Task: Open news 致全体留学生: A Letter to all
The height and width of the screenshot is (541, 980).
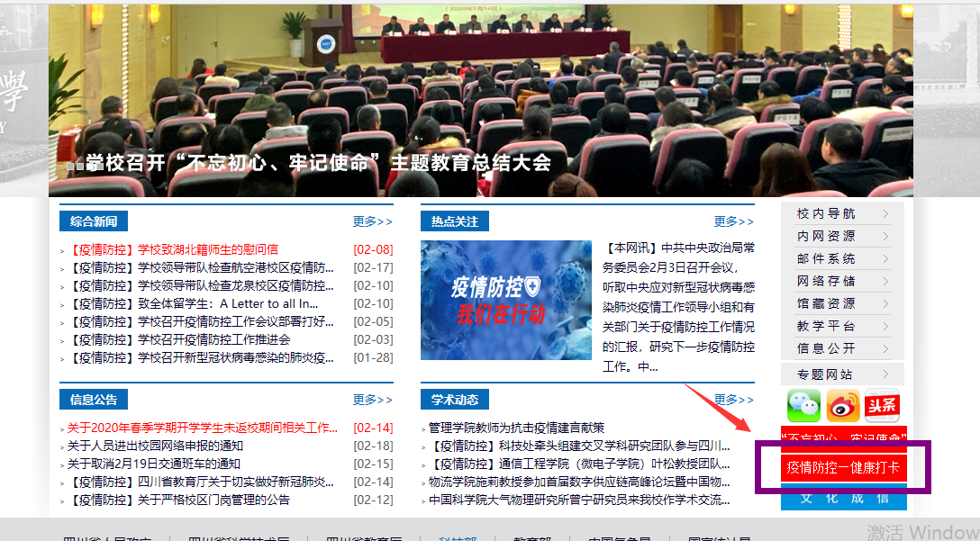Action: point(193,304)
